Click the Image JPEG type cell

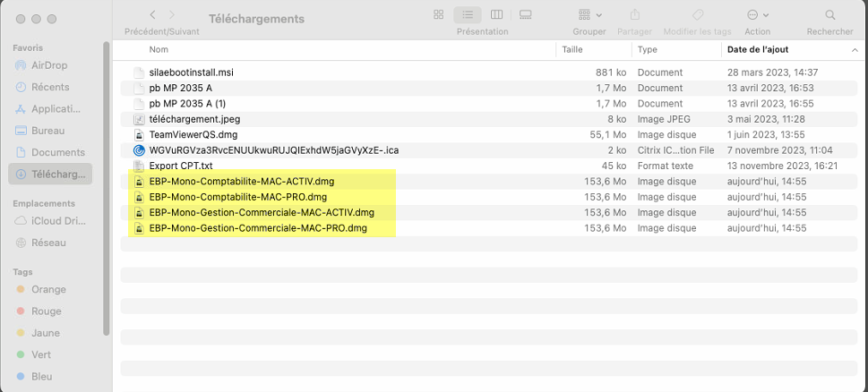(x=664, y=119)
